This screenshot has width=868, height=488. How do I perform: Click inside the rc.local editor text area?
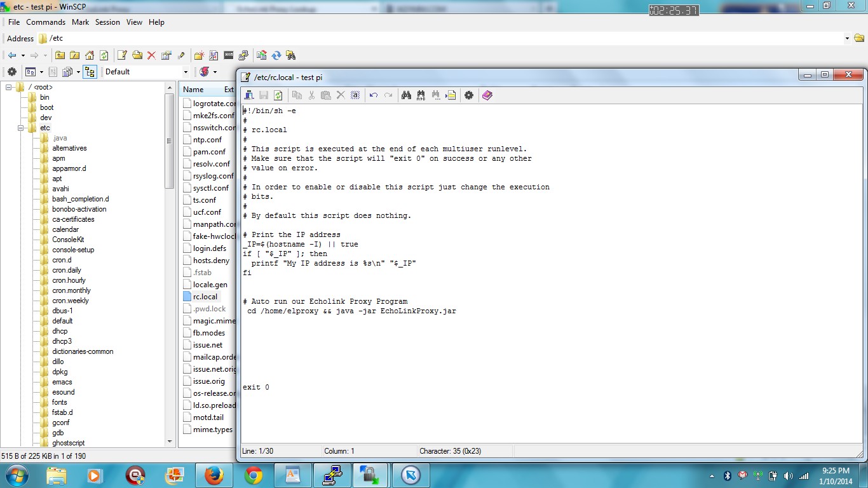(x=550, y=273)
